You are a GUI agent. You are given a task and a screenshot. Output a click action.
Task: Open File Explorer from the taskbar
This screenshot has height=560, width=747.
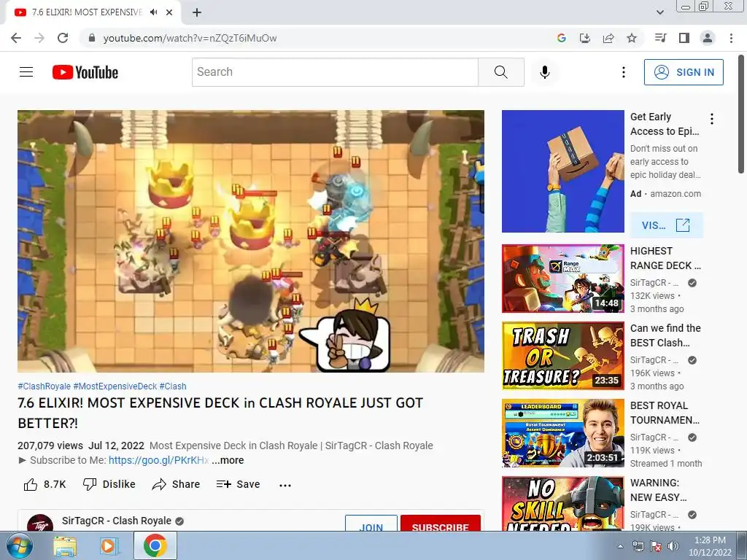[x=64, y=546]
